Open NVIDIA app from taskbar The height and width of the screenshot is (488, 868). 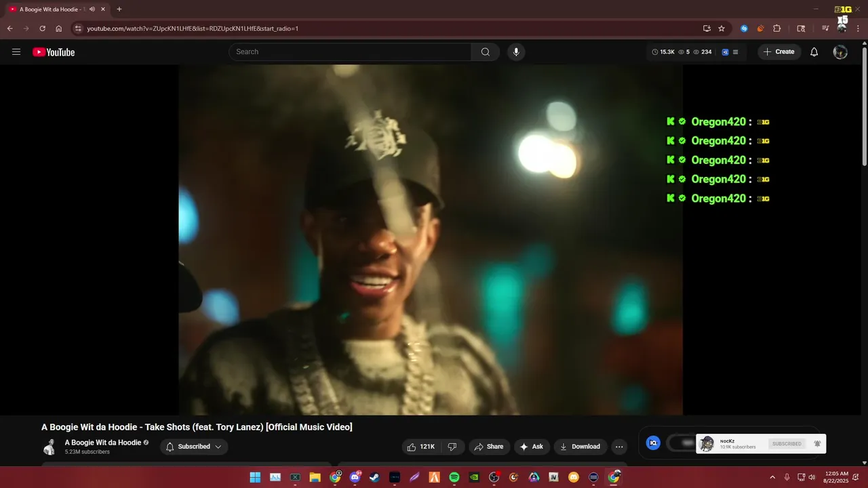coord(474,477)
